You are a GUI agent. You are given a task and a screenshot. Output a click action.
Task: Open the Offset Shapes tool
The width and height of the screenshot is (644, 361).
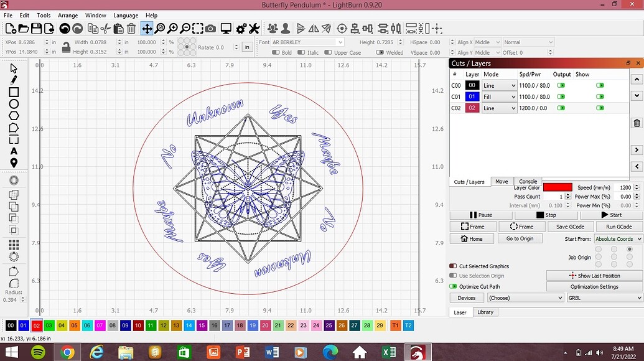(x=14, y=180)
